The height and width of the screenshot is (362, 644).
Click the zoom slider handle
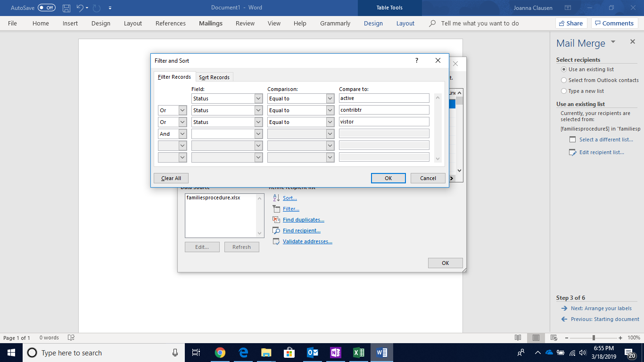coord(594,337)
